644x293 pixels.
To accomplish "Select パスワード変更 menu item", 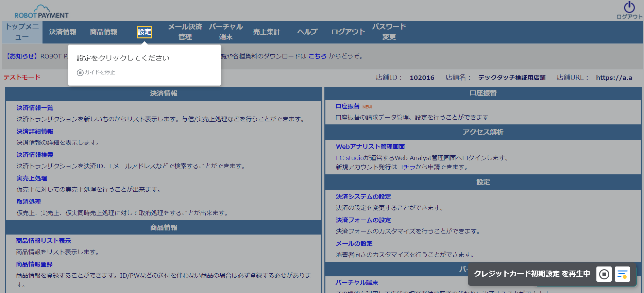I will point(389,32).
